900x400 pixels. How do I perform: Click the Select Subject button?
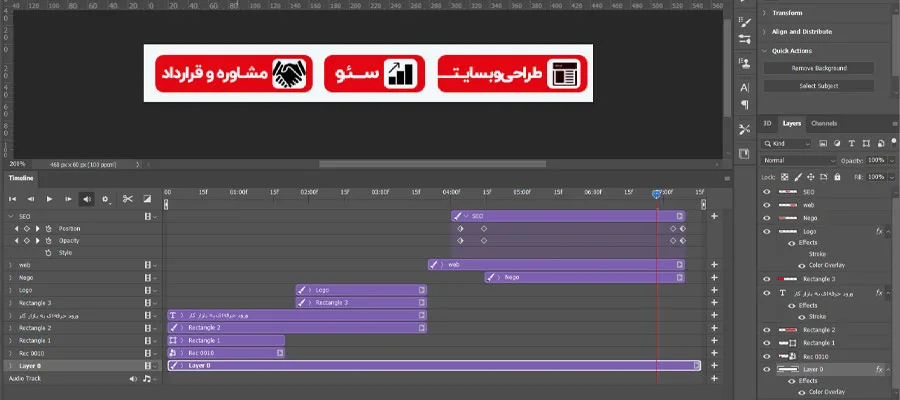(x=818, y=86)
